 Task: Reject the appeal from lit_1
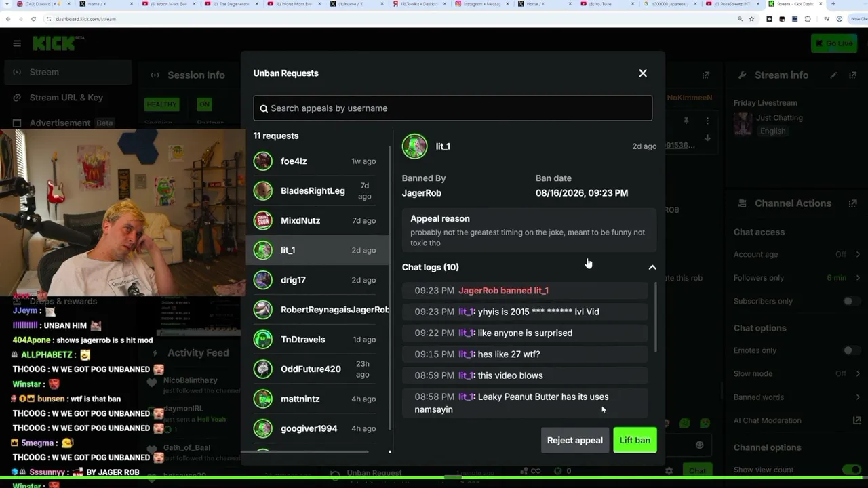575,441
